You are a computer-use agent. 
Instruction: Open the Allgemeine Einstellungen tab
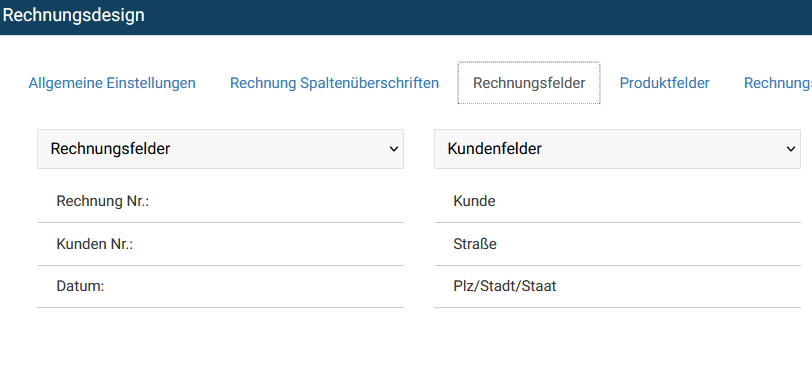pyautogui.click(x=112, y=83)
